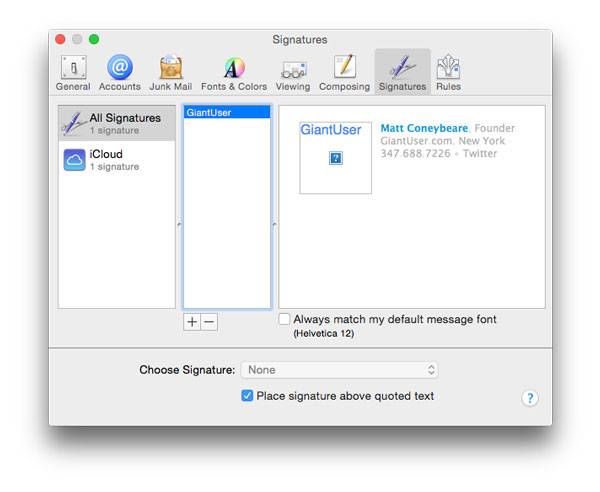
Task: Open the Accounts preferences pane
Action: click(x=120, y=72)
